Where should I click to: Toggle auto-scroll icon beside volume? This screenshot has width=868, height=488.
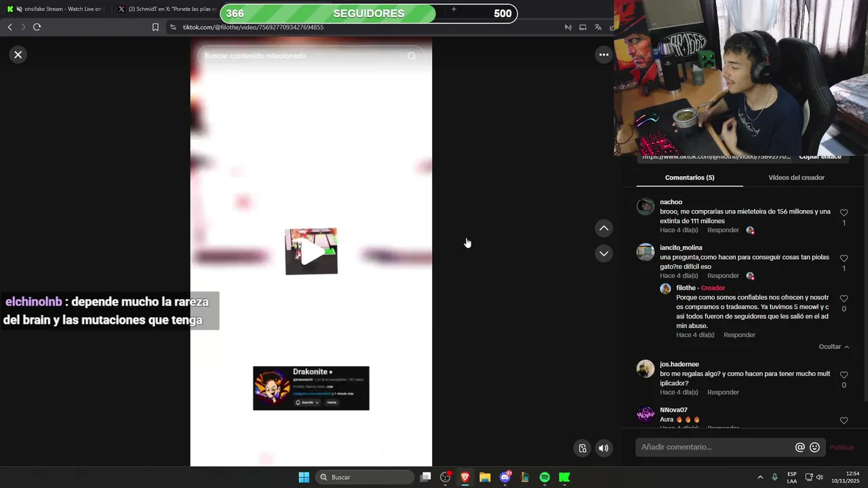582,448
